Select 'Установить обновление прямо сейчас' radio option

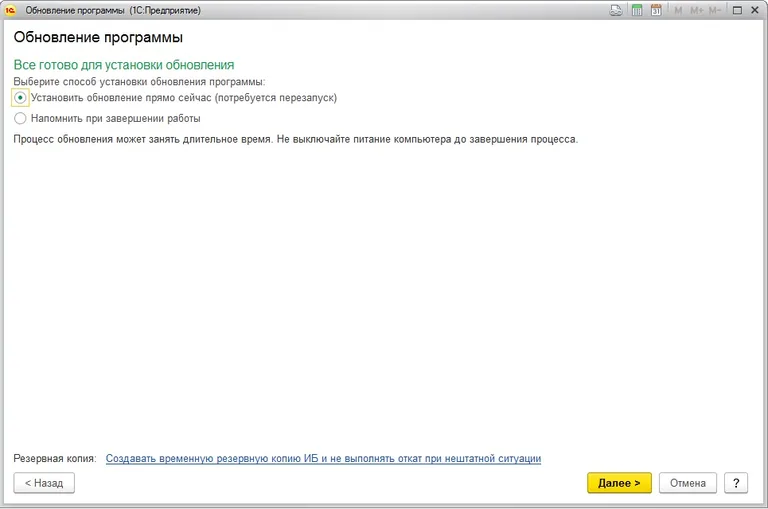click(x=20, y=98)
